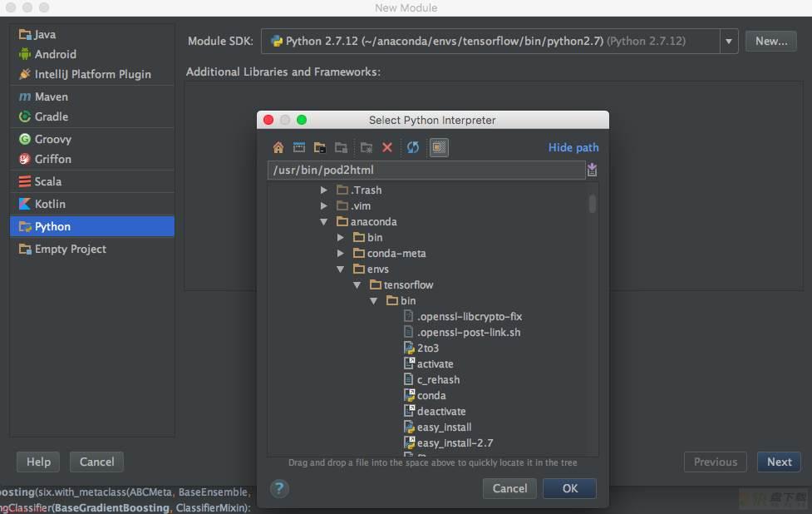The image size is (812, 514).
Task: Choose Java module type
Action: (x=92, y=34)
